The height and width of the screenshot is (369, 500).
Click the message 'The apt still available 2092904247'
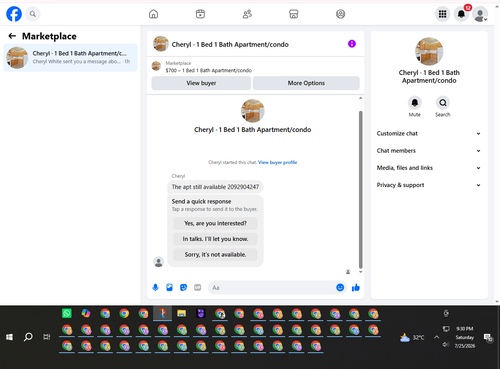pos(215,187)
